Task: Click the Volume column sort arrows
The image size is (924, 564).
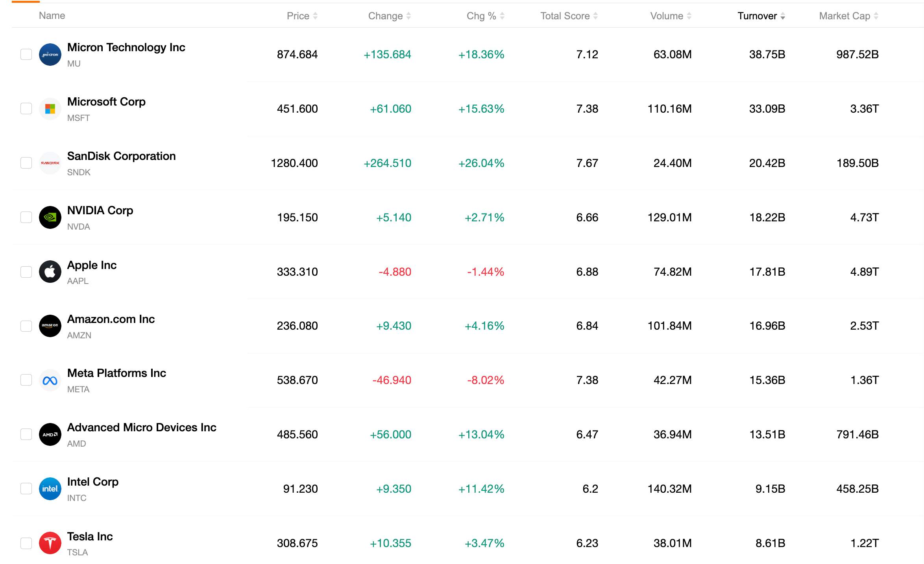Action: 689,16
